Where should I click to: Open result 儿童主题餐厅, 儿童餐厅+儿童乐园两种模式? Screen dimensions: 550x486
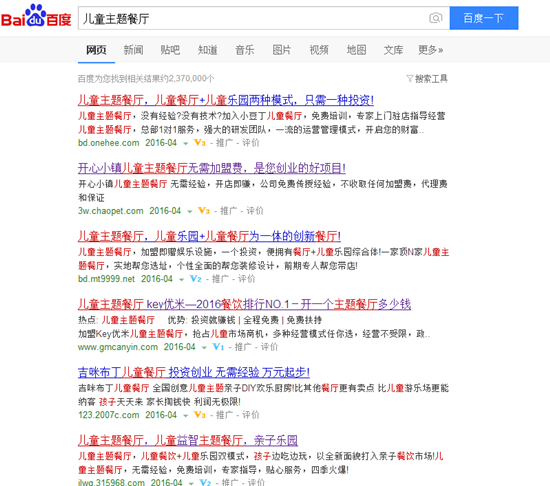[226, 100]
